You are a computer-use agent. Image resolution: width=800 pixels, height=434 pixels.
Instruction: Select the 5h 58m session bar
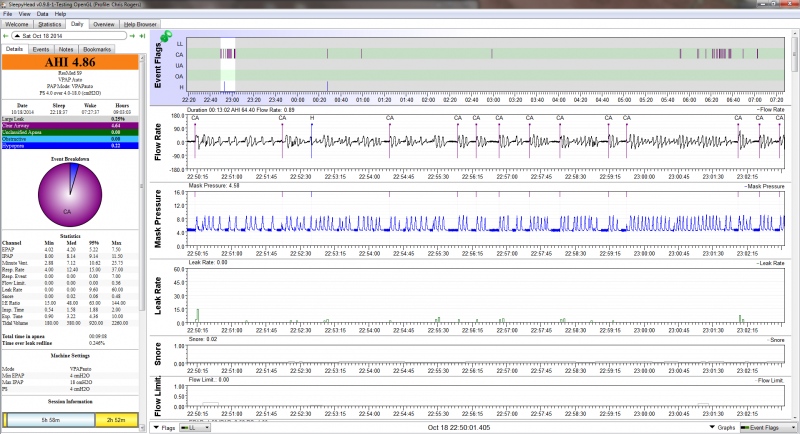(x=49, y=419)
